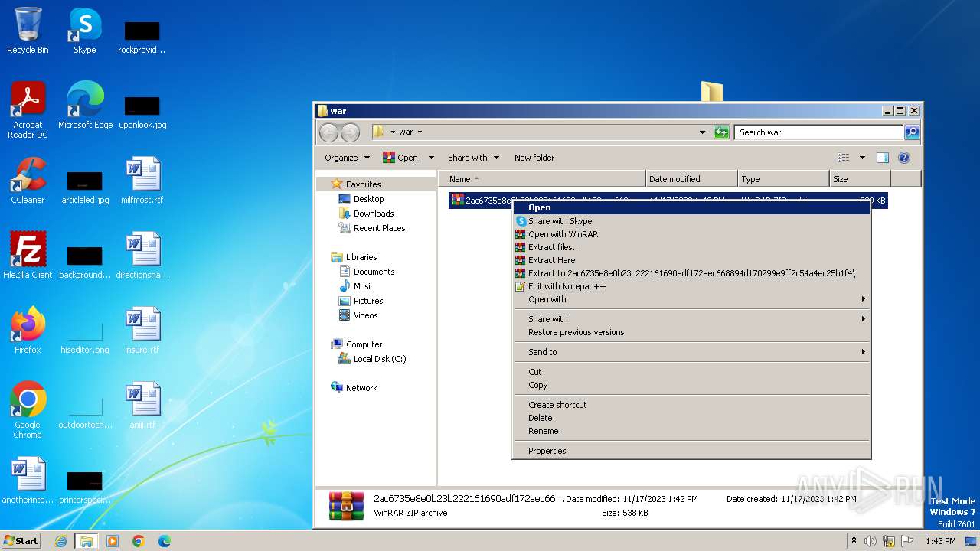Select Delete from context menu
The width and height of the screenshot is (980, 551).
[691, 418]
